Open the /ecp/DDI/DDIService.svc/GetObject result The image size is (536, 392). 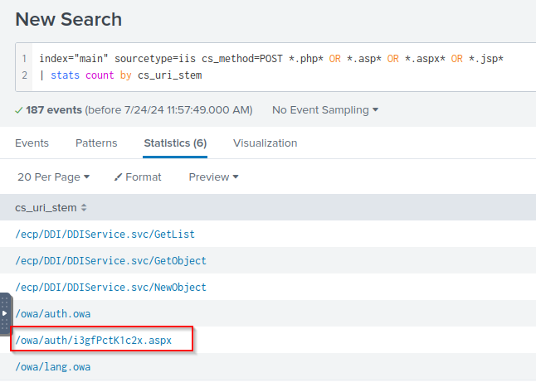[110, 260]
